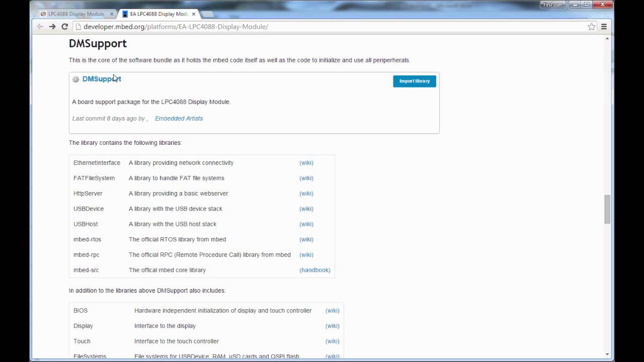Click the browser forward arrow

[x=52, y=27]
